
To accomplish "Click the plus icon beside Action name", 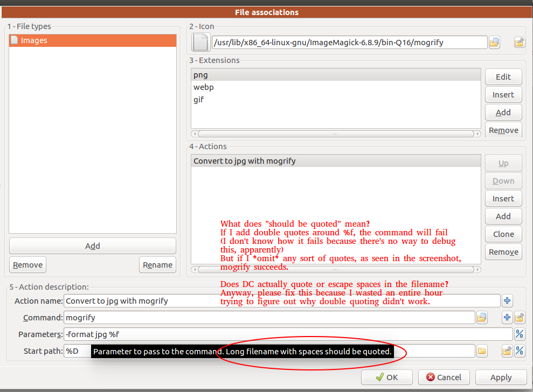I will point(507,300).
